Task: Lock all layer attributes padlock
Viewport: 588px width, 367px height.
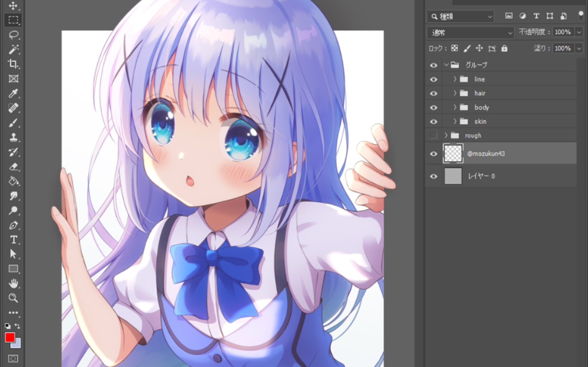Action: point(504,48)
